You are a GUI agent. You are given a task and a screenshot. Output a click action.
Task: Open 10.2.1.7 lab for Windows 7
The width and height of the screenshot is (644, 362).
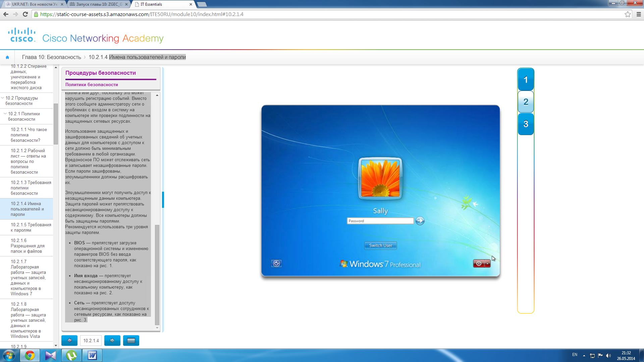(29, 278)
